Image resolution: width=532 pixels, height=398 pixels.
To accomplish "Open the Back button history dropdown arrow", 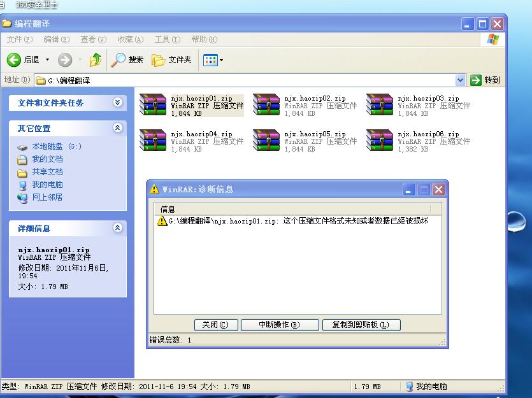I will click(x=47, y=60).
